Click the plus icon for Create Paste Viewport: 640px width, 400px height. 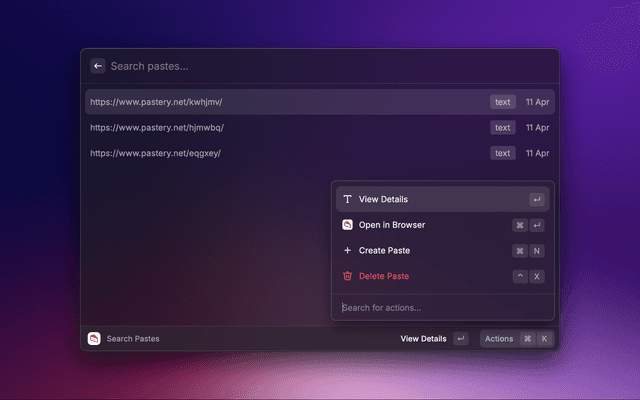(x=347, y=250)
